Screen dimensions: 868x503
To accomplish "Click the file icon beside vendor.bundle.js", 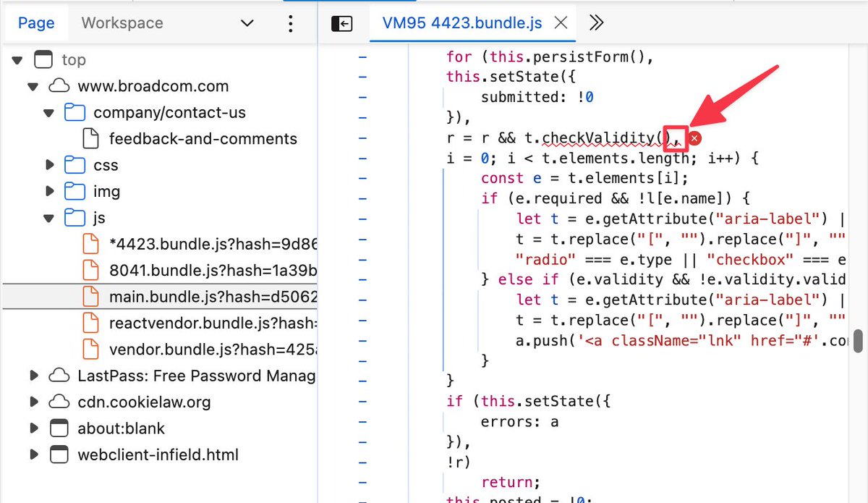I will click(x=90, y=350).
